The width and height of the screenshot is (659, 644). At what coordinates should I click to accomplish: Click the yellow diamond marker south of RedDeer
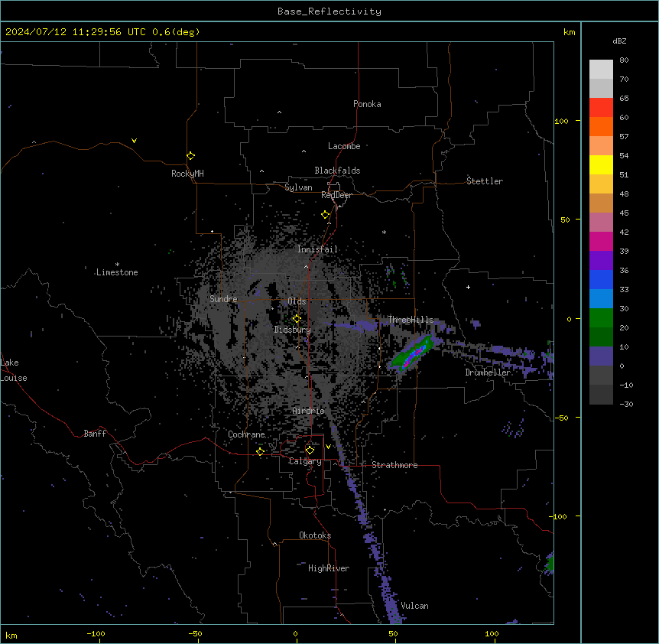click(325, 215)
